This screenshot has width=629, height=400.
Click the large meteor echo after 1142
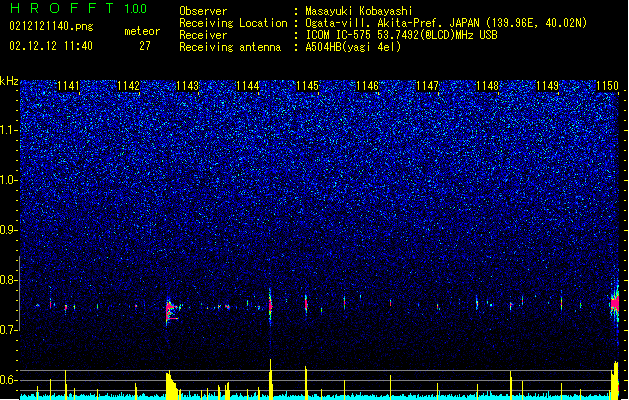[171, 311]
